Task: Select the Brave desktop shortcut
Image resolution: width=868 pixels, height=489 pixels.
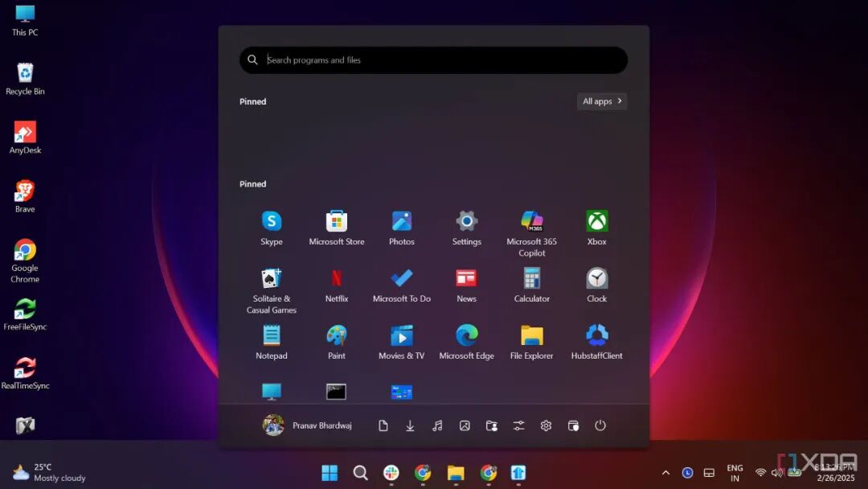Action: pos(25,196)
